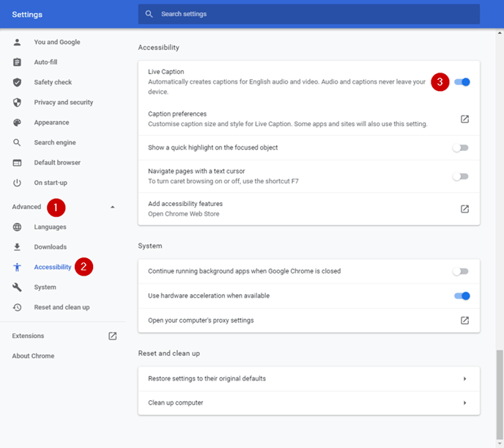Enable background apps when Chrome is closed
Viewport: 504px width, 448px height.
(x=461, y=271)
